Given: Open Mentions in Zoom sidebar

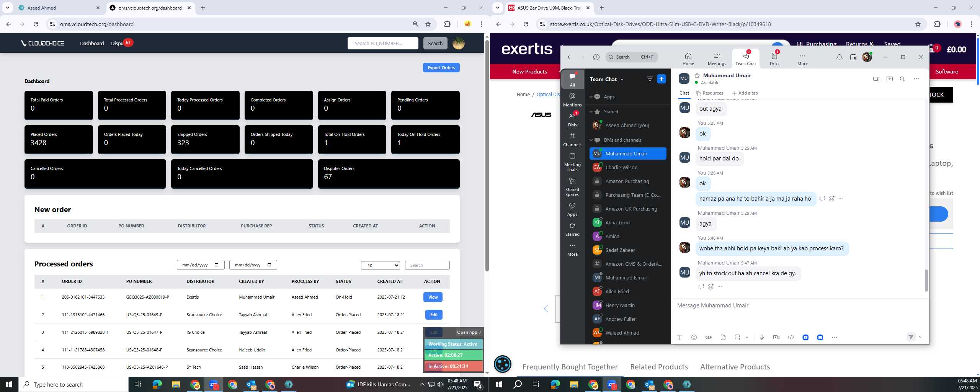Looking at the screenshot, I should click(572, 100).
